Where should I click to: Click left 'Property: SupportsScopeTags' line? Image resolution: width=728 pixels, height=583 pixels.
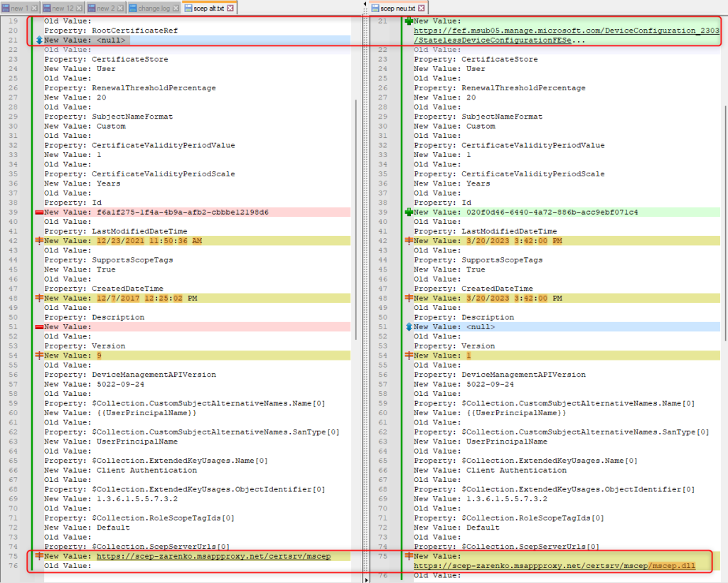tap(109, 260)
